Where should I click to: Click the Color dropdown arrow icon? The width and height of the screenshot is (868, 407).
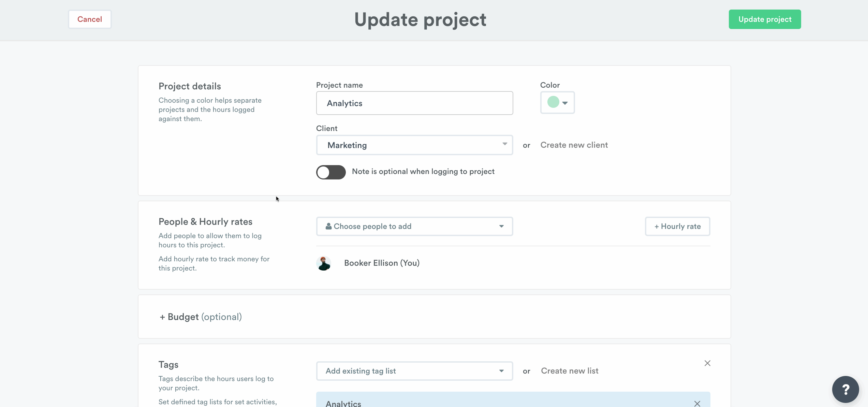(x=565, y=103)
